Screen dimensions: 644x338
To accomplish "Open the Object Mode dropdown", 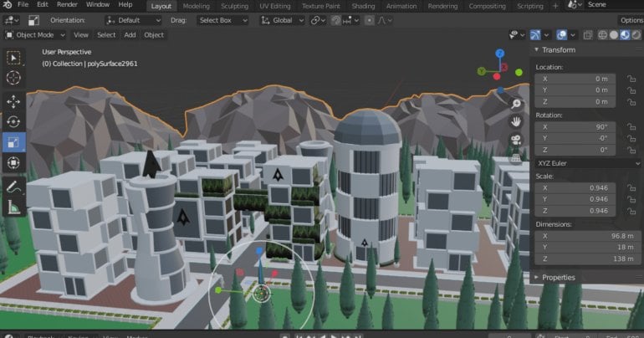I will pos(35,35).
